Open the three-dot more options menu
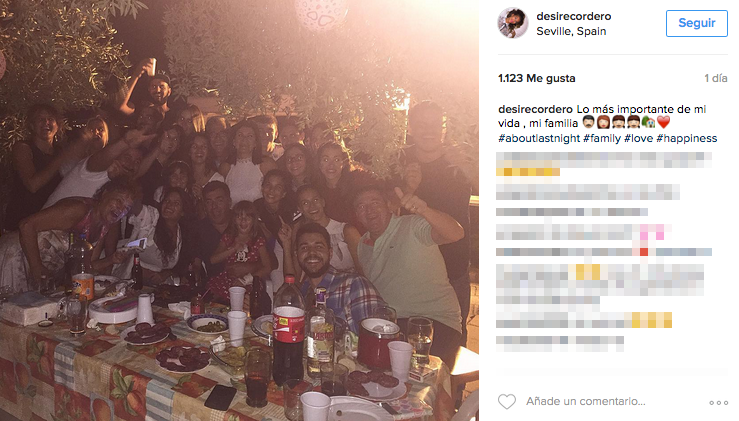739x421 pixels. click(x=718, y=403)
